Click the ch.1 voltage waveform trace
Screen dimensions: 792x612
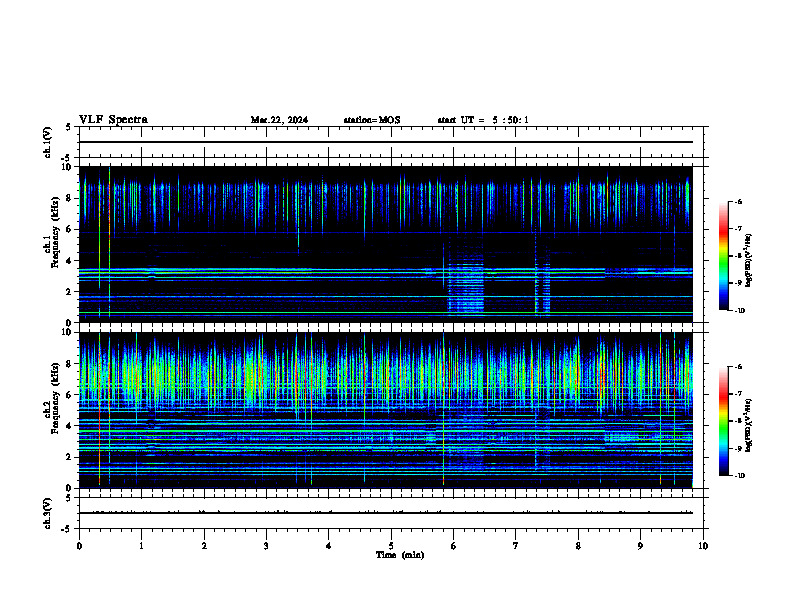click(385, 142)
